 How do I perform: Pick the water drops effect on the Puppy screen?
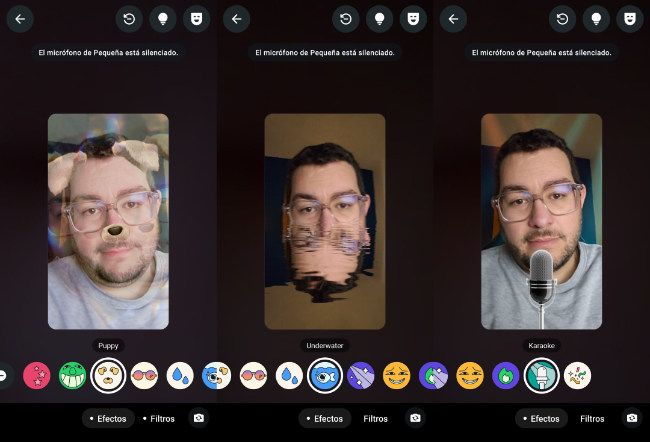[x=180, y=376]
